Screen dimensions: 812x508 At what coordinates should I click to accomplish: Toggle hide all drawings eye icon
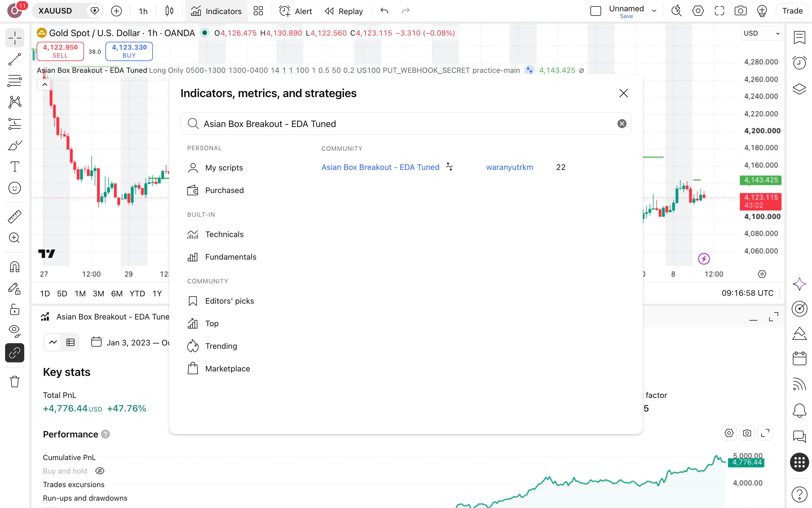click(x=14, y=331)
